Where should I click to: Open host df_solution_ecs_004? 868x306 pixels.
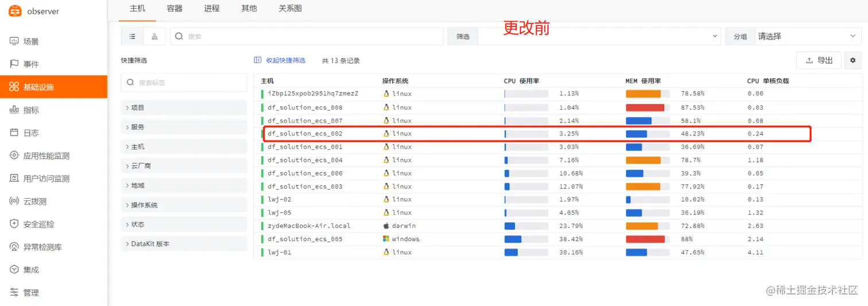point(305,160)
